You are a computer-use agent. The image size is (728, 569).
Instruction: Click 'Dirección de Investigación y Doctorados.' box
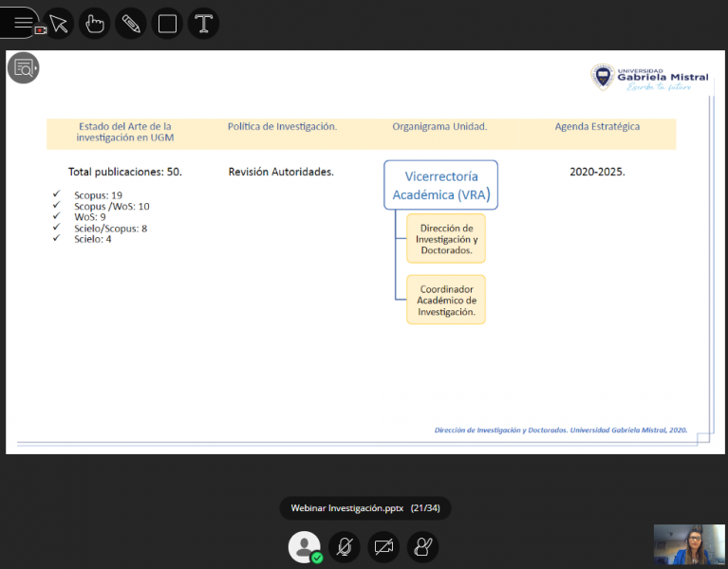click(x=446, y=239)
